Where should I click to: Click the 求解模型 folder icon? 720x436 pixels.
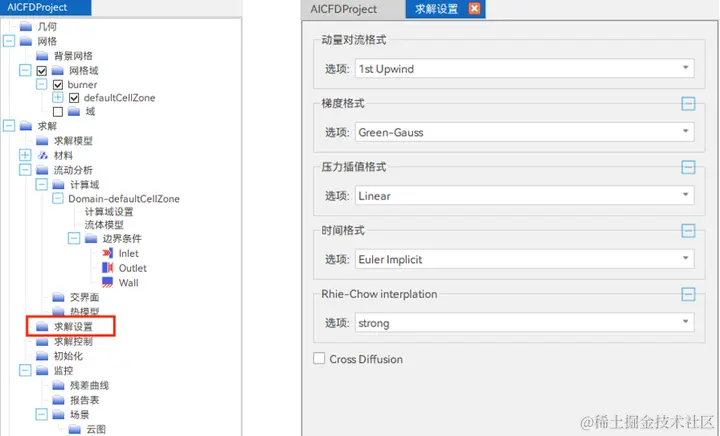pos(42,140)
